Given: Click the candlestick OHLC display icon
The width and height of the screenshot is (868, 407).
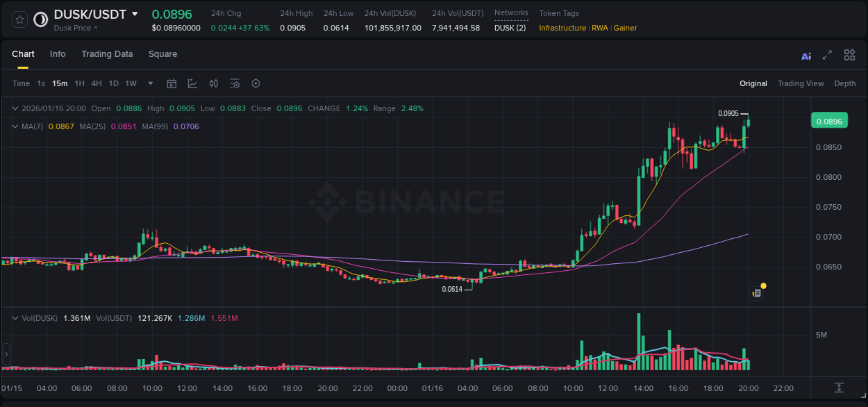Looking at the screenshot, I should (x=214, y=83).
